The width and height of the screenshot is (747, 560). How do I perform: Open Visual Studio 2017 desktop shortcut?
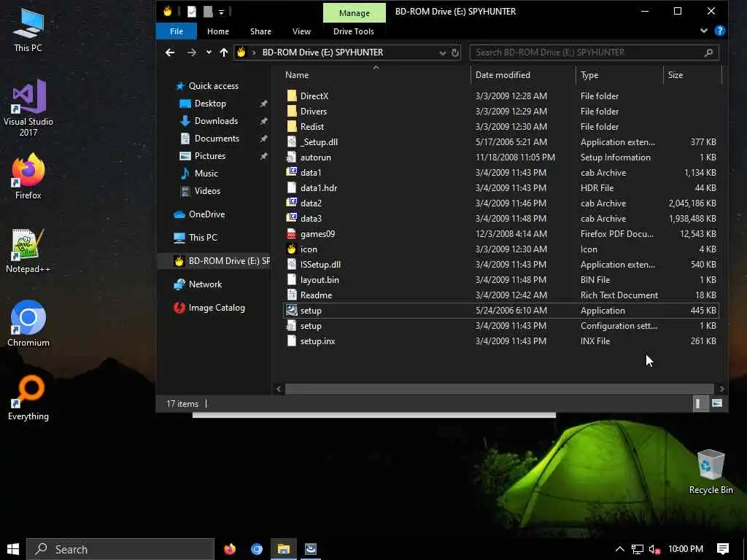(28, 108)
